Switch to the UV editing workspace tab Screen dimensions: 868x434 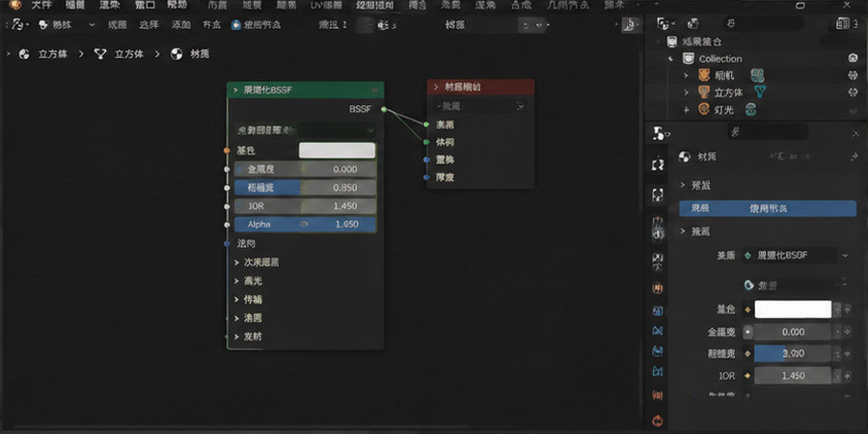(x=326, y=5)
